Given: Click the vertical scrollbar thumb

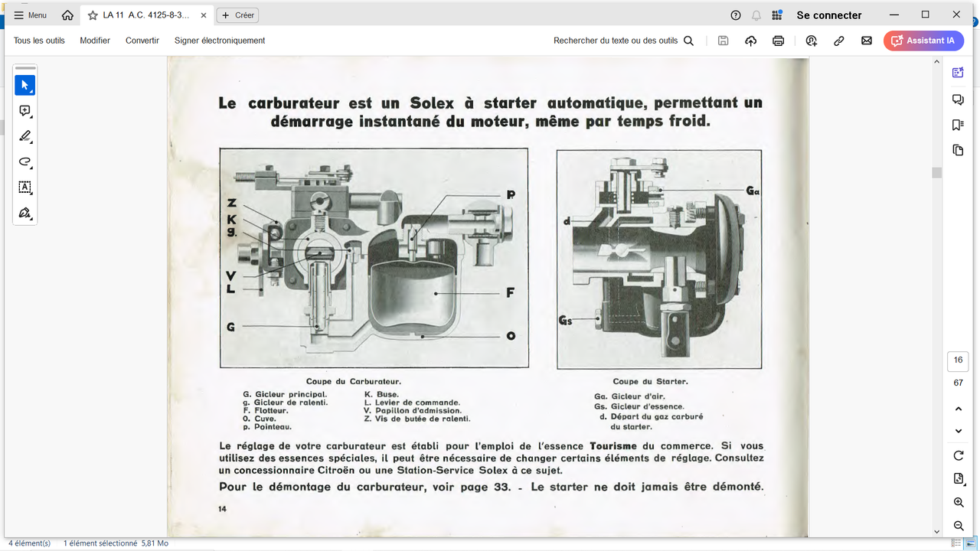Looking at the screenshot, I should point(936,172).
